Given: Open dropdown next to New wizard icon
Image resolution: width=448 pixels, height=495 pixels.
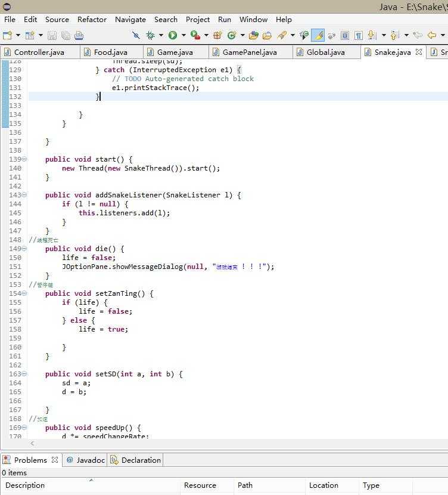Looking at the screenshot, I should pyautogui.click(x=18, y=35).
